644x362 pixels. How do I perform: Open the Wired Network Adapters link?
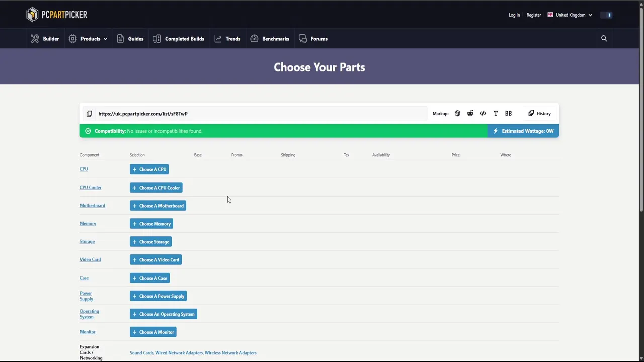[x=179, y=353]
